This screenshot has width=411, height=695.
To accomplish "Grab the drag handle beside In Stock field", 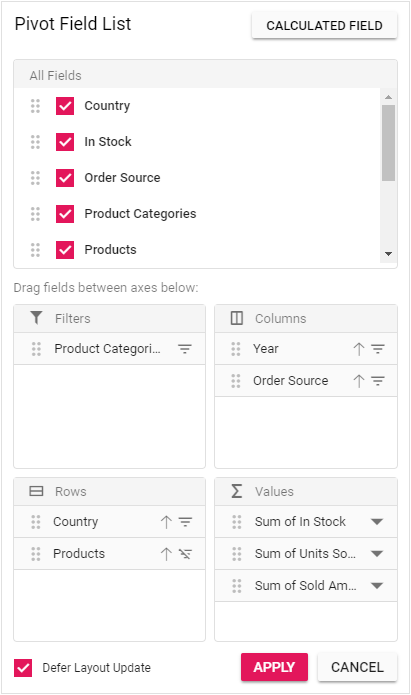I will click(35, 142).
